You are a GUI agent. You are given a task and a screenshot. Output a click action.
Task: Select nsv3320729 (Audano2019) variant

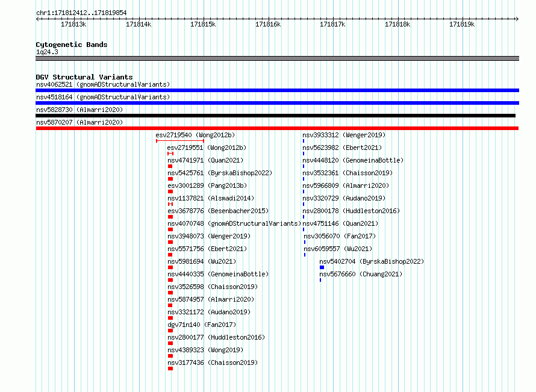click(x=344, y=198)
